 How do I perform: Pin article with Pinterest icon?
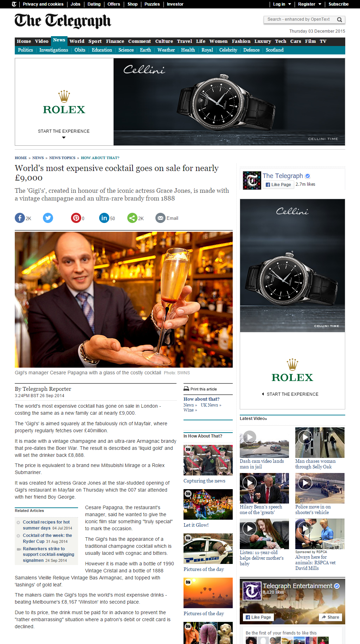76,218
